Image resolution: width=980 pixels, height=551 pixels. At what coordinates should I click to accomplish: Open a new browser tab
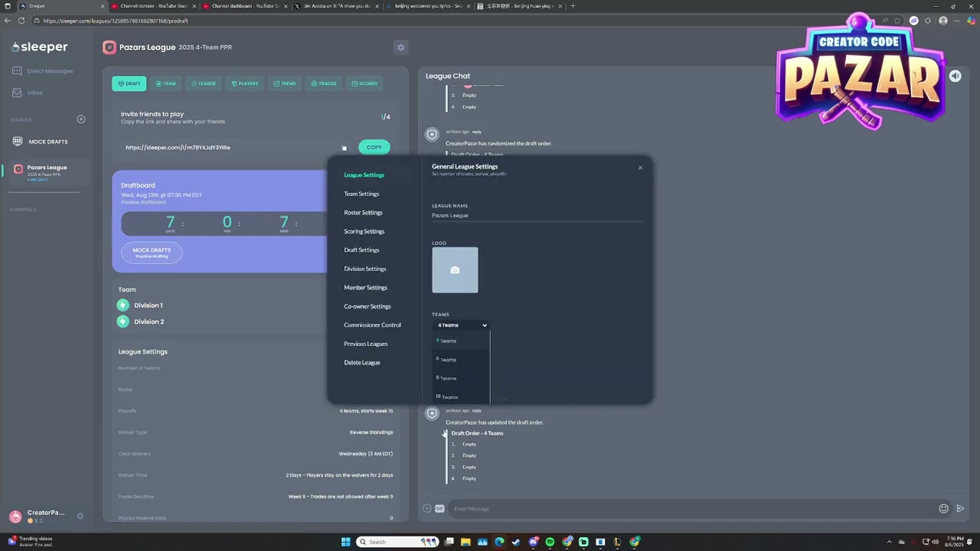pyautogui.click(x=573, y=6)
